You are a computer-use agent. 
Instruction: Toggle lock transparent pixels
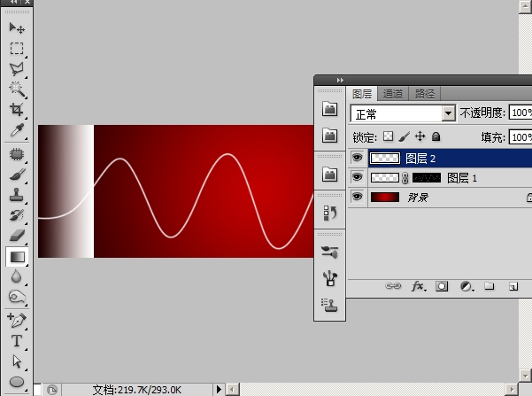388,136
